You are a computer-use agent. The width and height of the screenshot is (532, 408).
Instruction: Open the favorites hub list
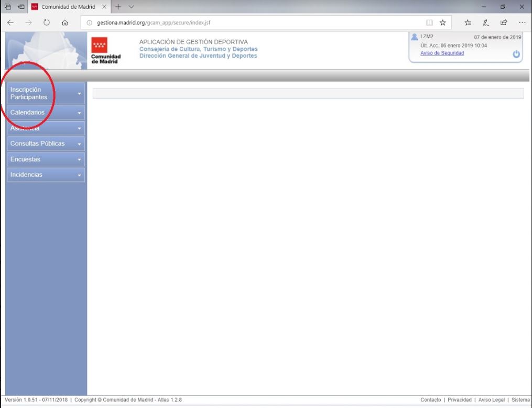click(468, 23)
